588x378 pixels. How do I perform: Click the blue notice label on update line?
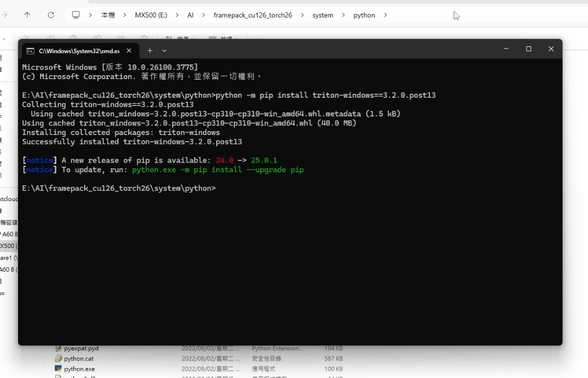pyautogui.click(x=40, y=170)
